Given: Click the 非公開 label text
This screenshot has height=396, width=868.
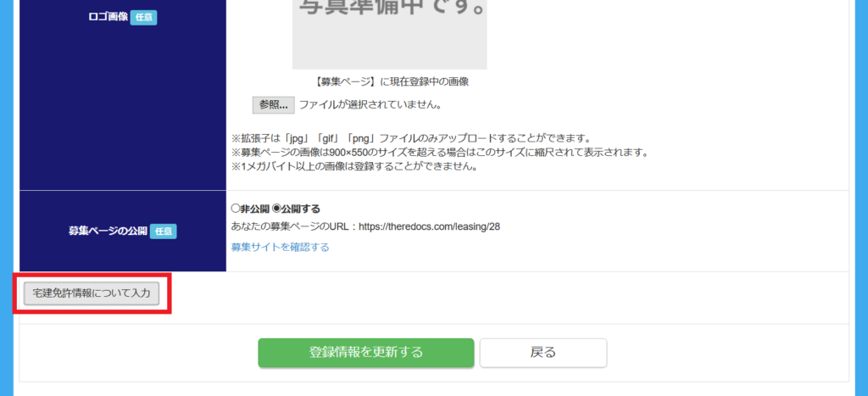Looking at the screenshot, I should [x=254, y=209].
